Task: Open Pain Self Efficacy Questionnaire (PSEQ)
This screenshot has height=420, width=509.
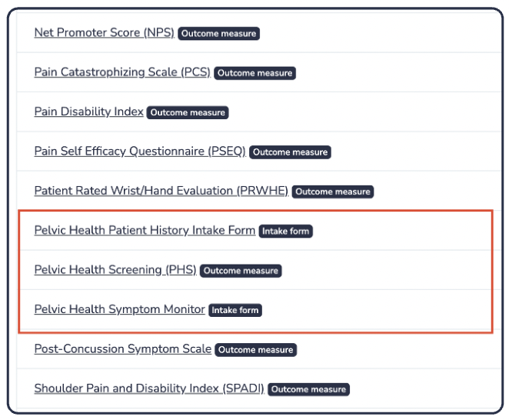Action: (x=139, y=152)
